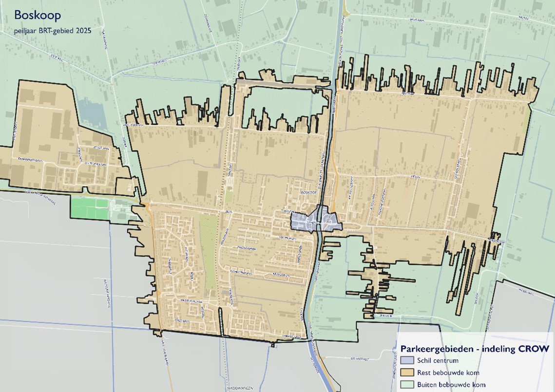Viewport: 555px width, 392px height.
Task: Click the 'peiljaar BRT-gebied 2025' subtitle
Action: coord(53,30)
